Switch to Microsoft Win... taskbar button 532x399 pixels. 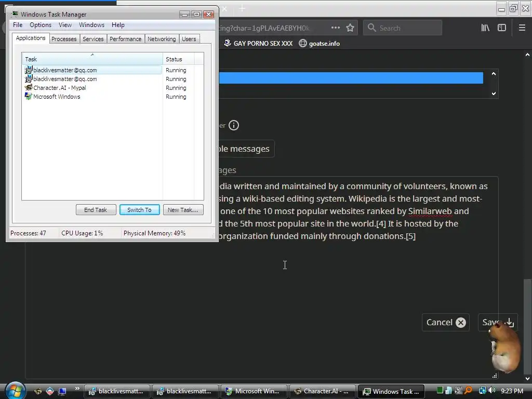coord(254,391)
